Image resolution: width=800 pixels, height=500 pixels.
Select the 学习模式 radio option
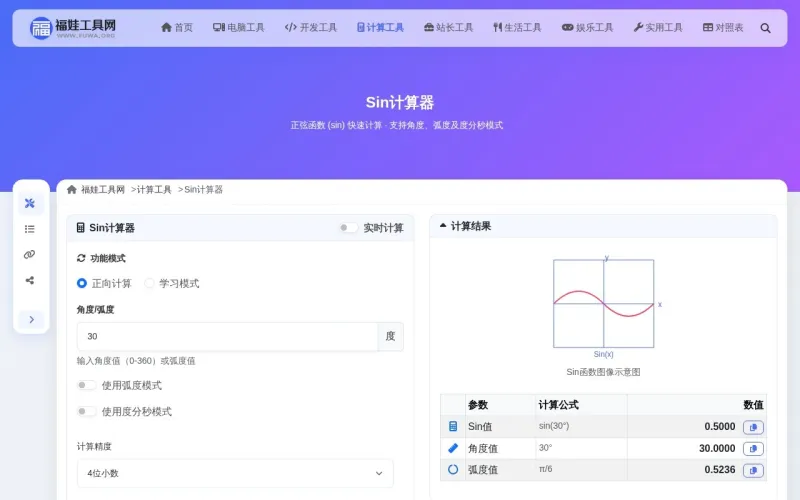pos(149,283)
